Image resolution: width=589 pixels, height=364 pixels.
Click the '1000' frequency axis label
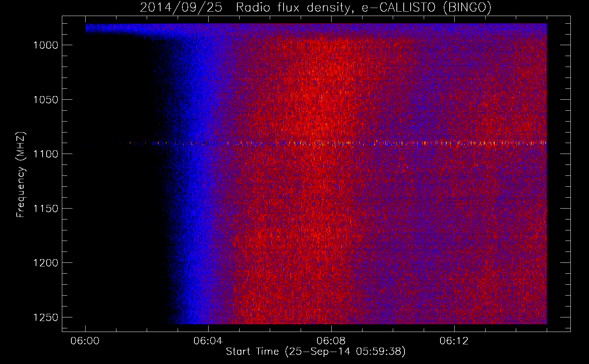[46, 45]
